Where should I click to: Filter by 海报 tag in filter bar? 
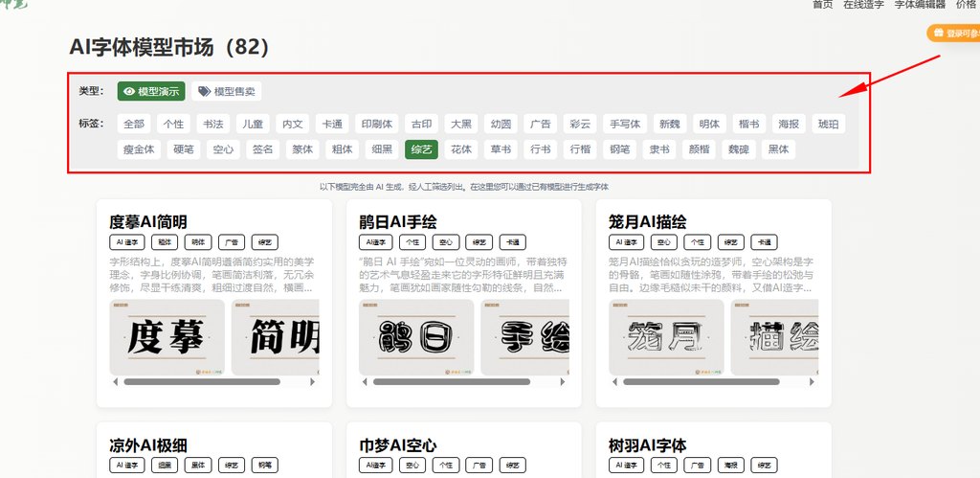pyautogui.click(x=789, y=124)
